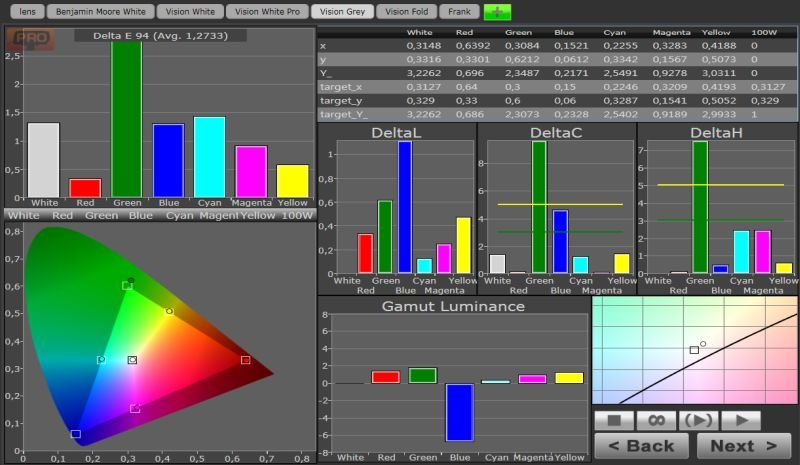Click the Back button

[641, 446]
